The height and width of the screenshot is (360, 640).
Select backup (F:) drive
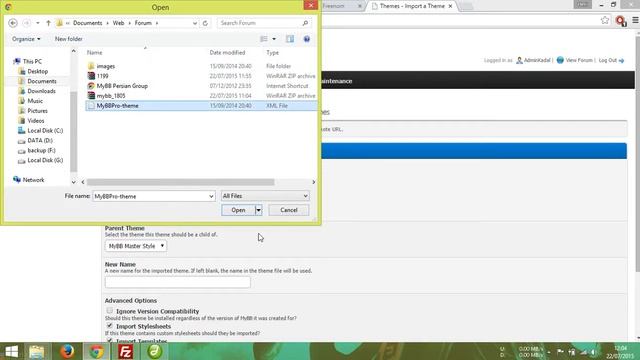pyautogui.click(x=41, y=150)
